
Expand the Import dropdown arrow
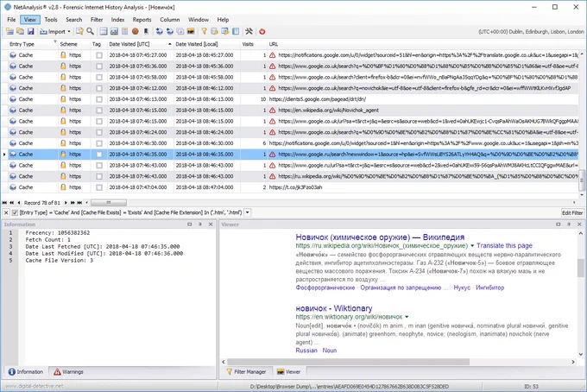[x=69, y=31]
